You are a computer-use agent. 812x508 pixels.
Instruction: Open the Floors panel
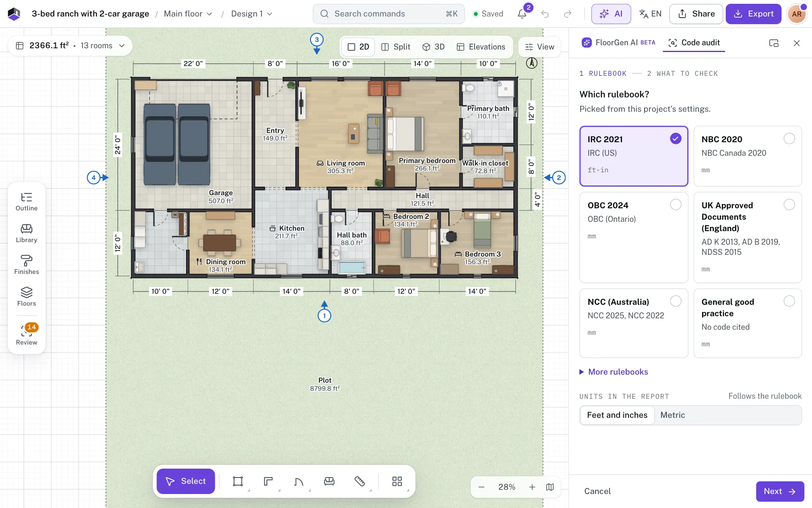point(27,297)
